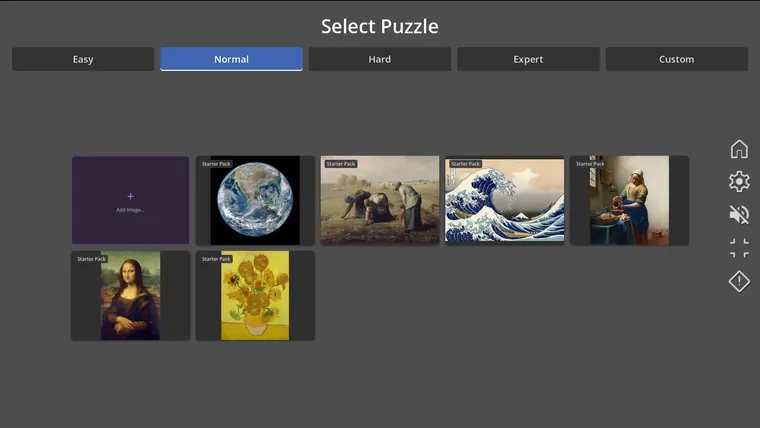Viewport: 760px width, 428px height.
Task: Open the settings gear icon
Action: [x=739, y=182]
